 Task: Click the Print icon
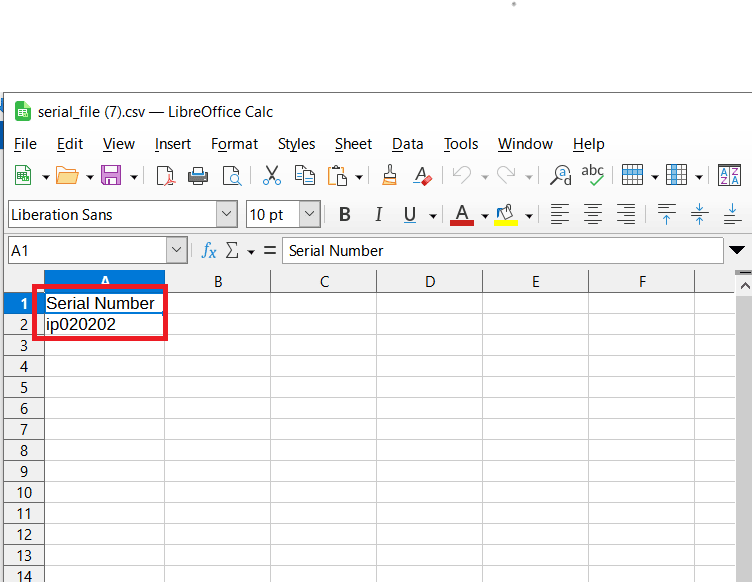(198, 175)
